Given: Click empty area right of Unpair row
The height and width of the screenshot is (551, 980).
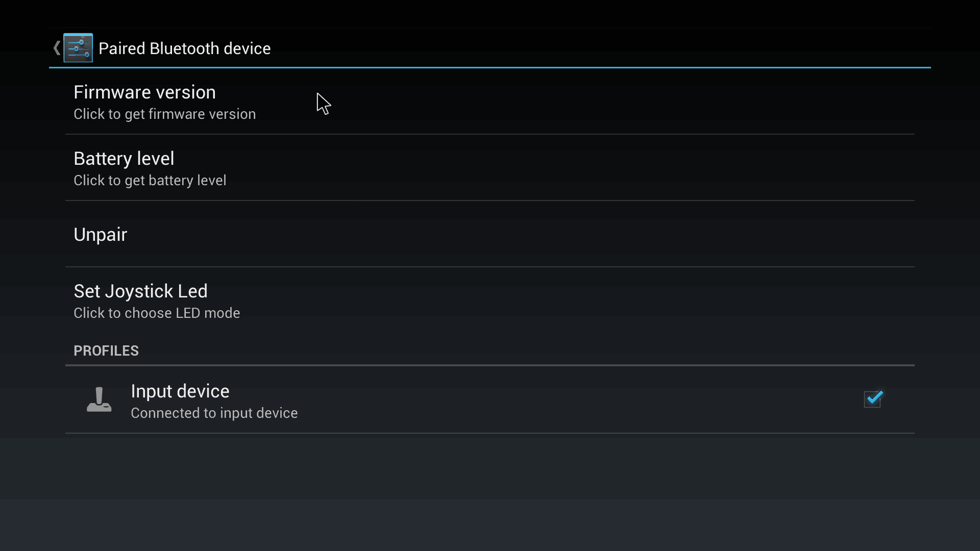Looking at the screenshot, I should click(510, 234).
